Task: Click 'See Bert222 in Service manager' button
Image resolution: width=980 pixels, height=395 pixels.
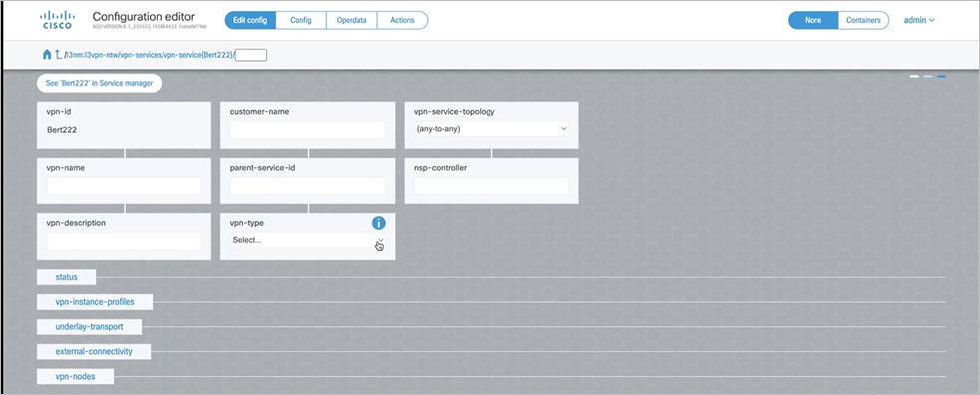Action: (99, 83)
